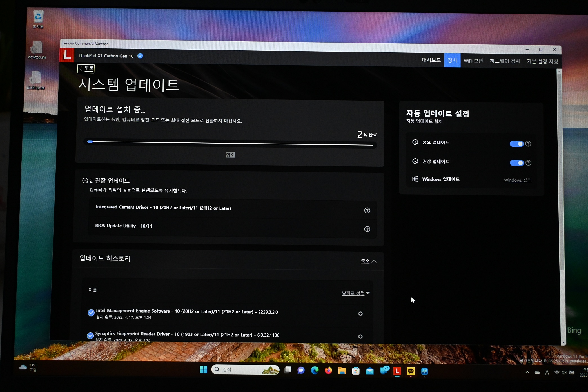Open the 날짜로 정렬 sort dropdown
Viewport: 588px width, 392px height.
[356, 293]
